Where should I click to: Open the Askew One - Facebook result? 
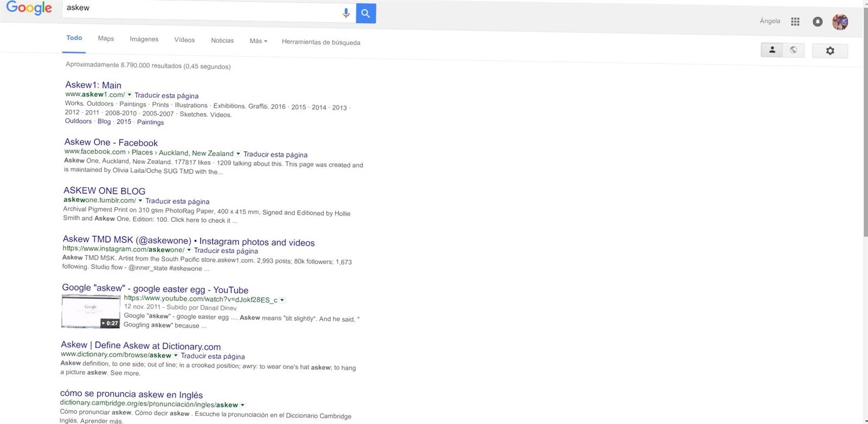[111, 143]
